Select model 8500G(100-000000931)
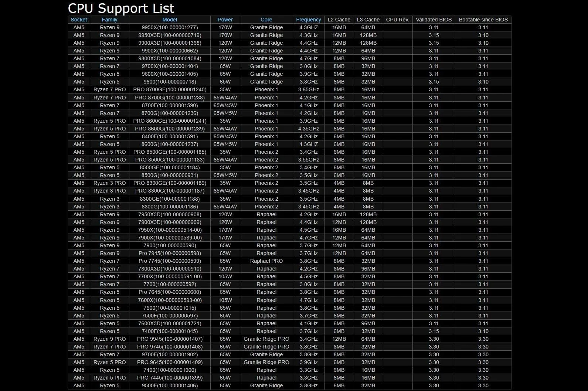 (170, 175)
